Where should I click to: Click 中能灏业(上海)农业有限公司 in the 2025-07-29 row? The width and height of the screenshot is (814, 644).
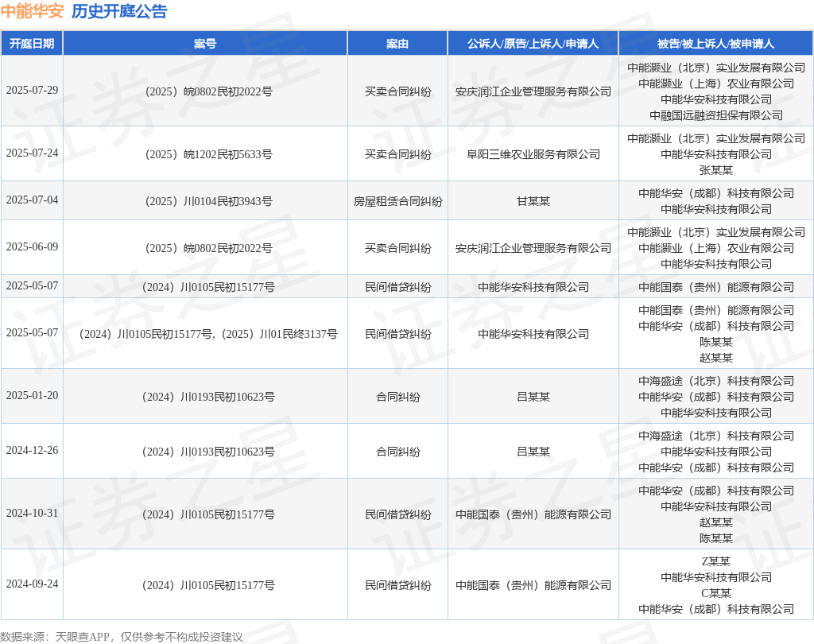[716, 83]
